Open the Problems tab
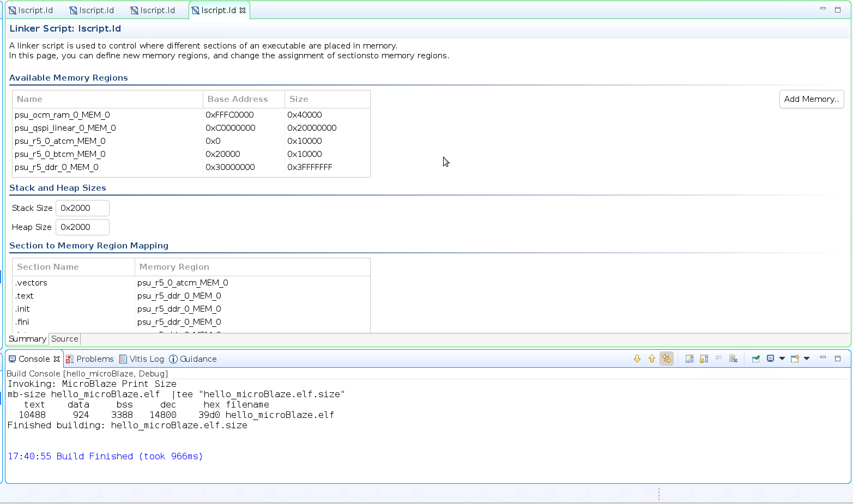Image resolution: width=853 pixels, height=504 pixels. 90,359
